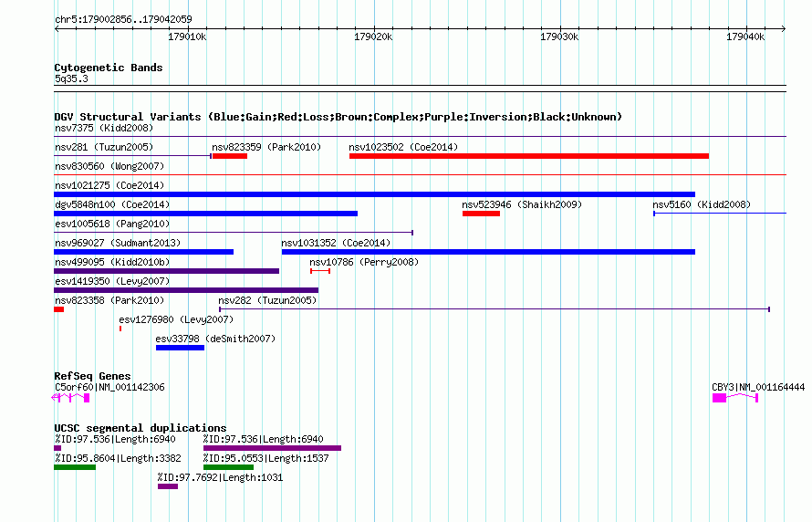The height and width of the screenshot is (522, 812).
Task: Select the nsv282 (Tuzun2005) label
Action: 267,300
